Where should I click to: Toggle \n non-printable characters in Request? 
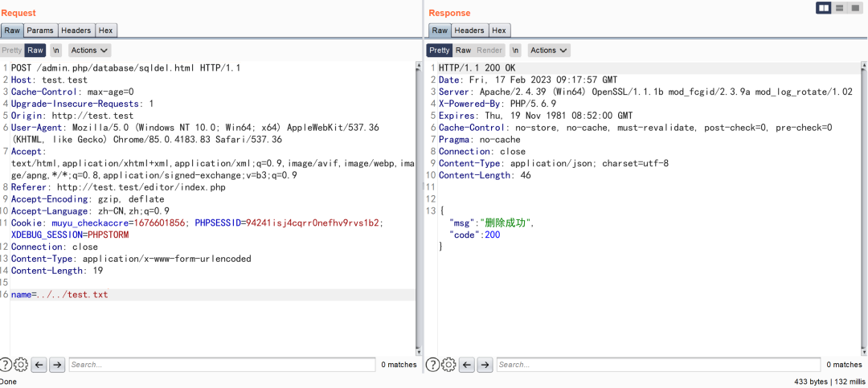(56, 51)
